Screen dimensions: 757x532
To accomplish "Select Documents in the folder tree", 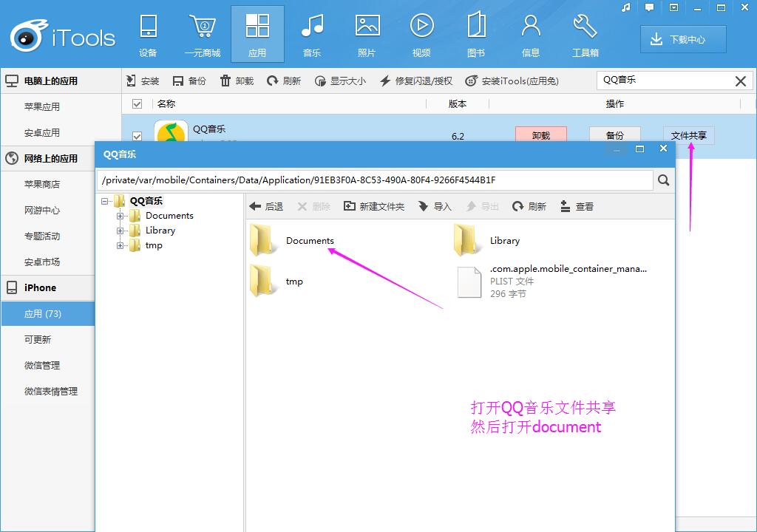I will [169, 216].
